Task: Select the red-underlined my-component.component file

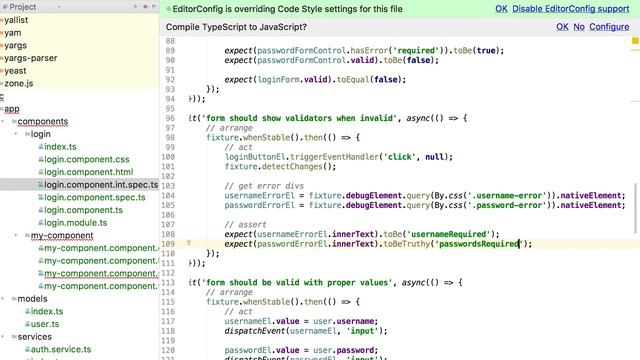Action: tap(100, 273)
